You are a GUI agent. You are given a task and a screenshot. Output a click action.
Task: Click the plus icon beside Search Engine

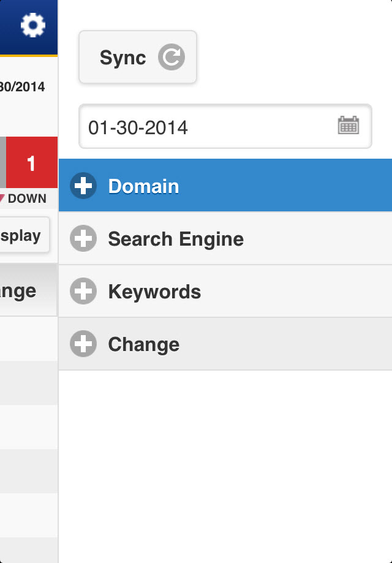point(83,238)
